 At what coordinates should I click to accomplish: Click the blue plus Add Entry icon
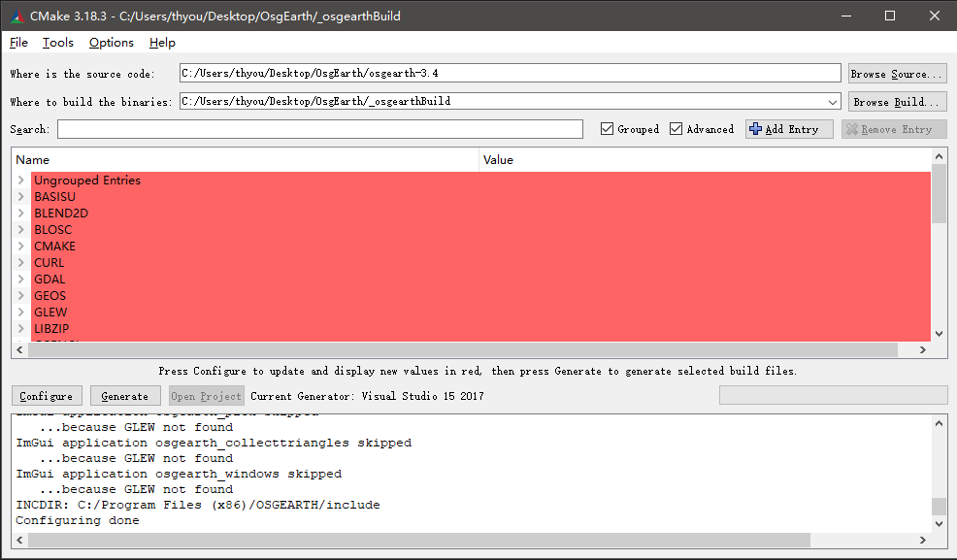click(x=756, y=129)
